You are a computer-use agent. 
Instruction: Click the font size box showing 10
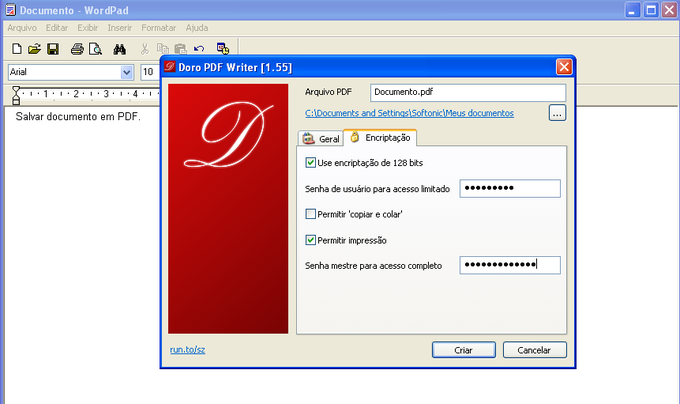tap(150, 72)
